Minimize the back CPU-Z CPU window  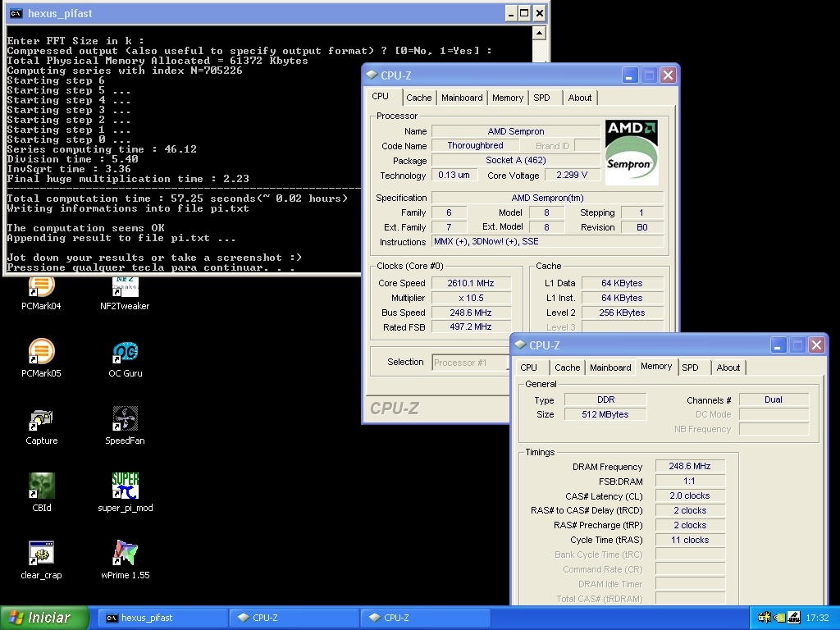pyautogui.click(x=629, y=75)
